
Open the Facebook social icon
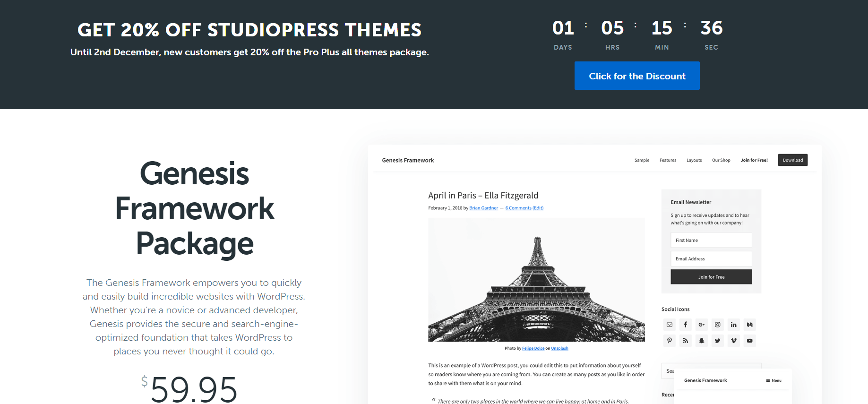click(686, 325)
